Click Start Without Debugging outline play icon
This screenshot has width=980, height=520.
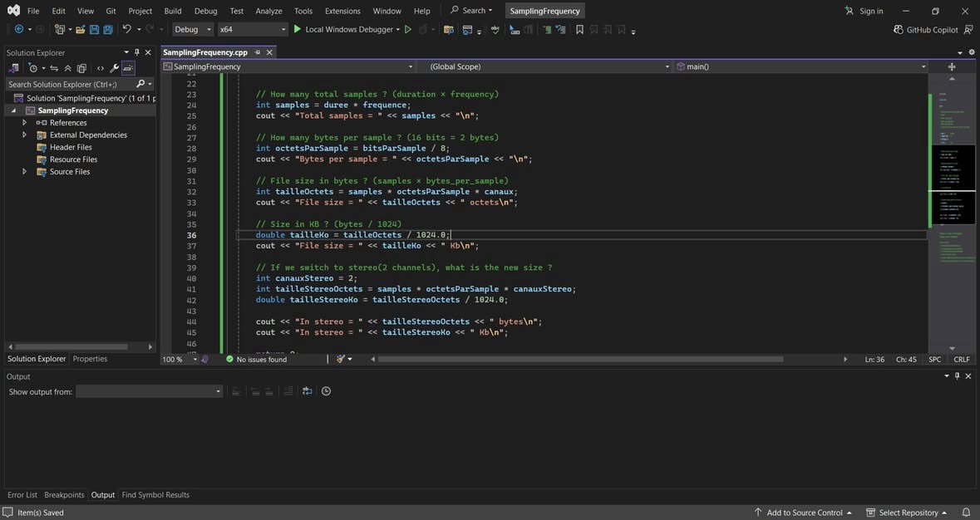(x=407, y=29)
